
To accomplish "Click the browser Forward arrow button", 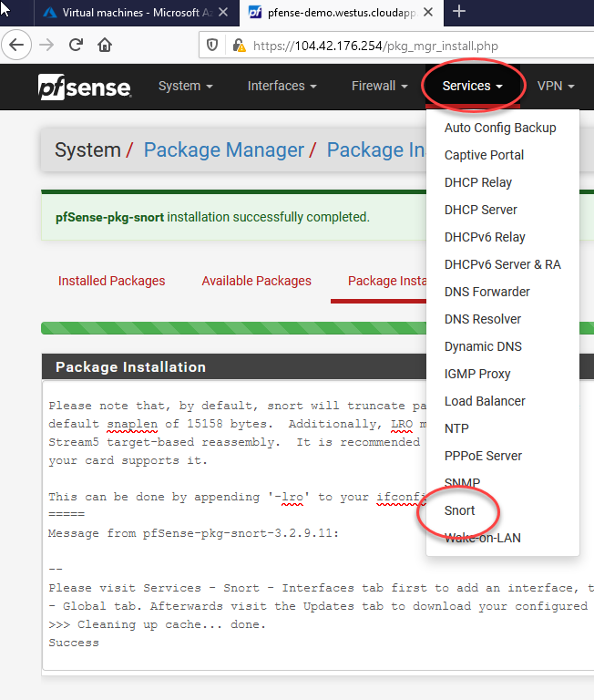I will (x=46, y=45).
